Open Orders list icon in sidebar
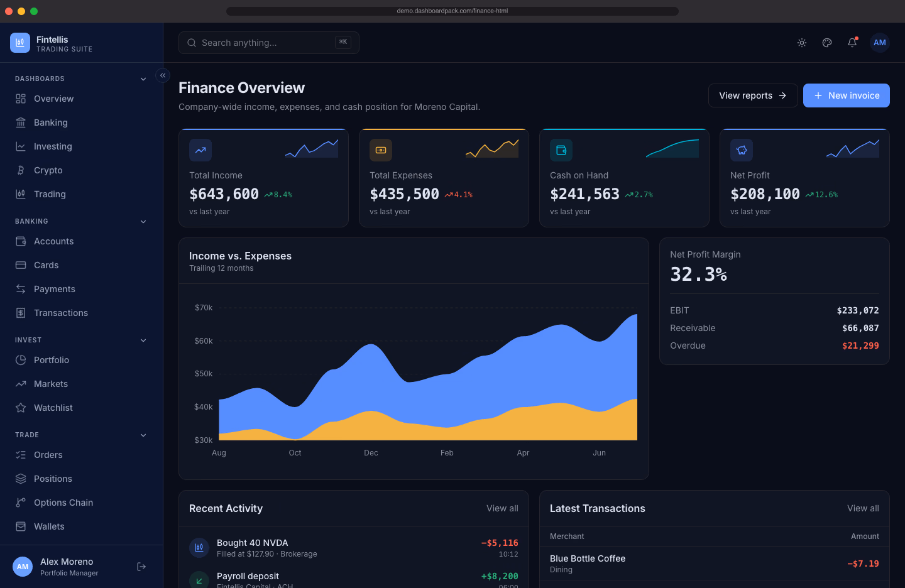This screenshot has width=905, height=588. (21, 455)
